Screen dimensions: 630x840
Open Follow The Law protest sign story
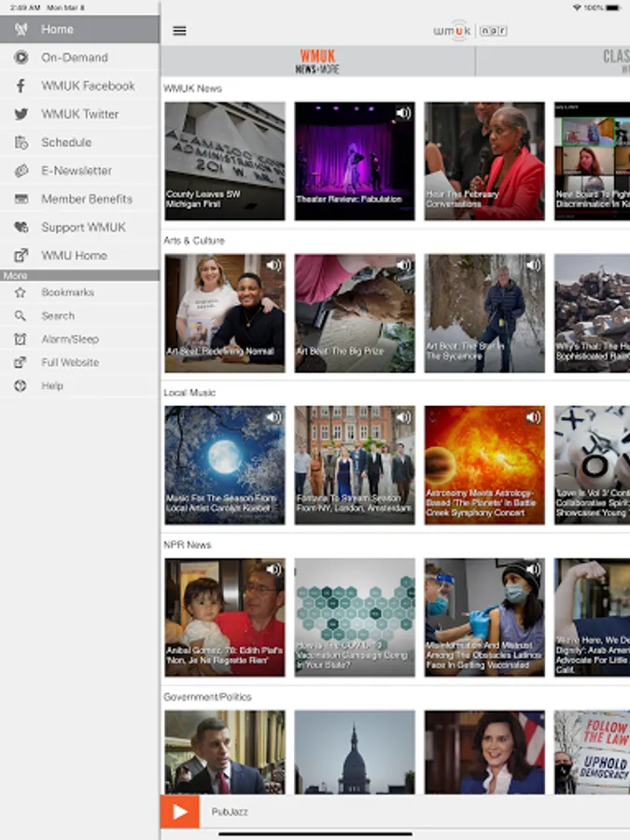tap(592, 752)
